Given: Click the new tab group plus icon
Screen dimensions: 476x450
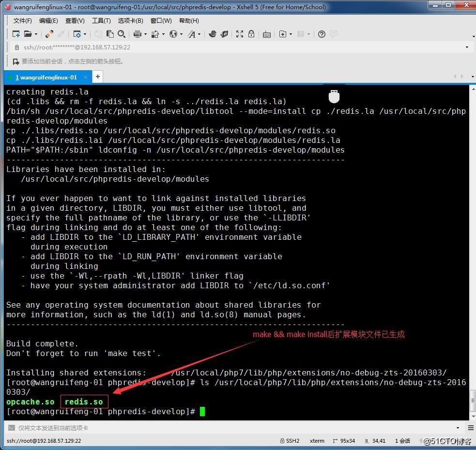Looking at the screenshot, I should 283,34.
